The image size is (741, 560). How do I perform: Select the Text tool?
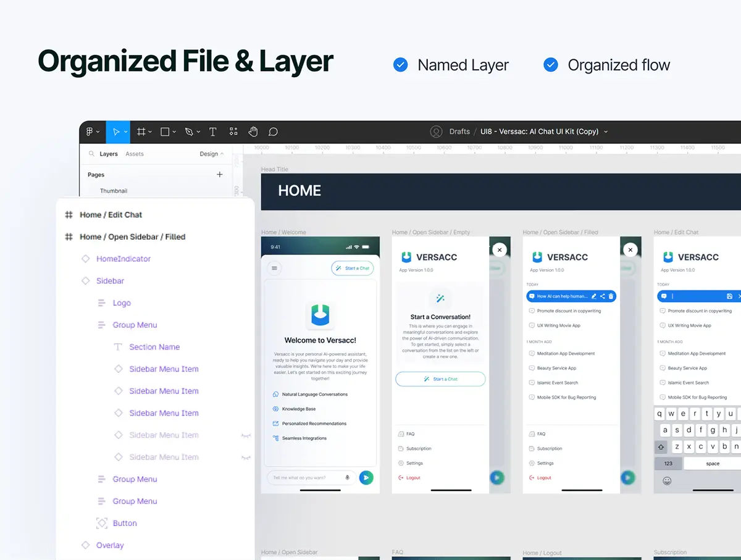click(x=212, y=132)
